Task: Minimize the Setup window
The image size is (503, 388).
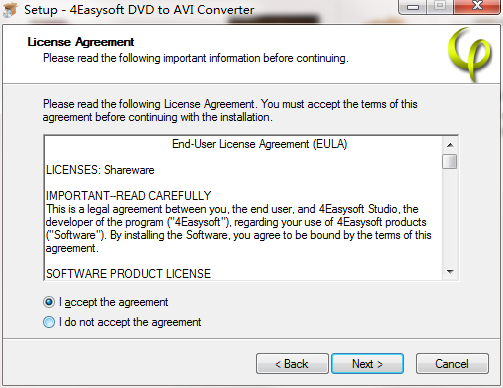Action: pos(413,7)
